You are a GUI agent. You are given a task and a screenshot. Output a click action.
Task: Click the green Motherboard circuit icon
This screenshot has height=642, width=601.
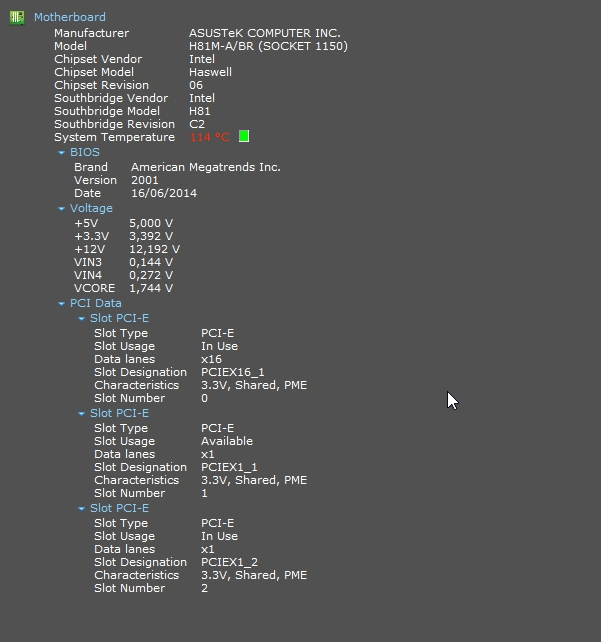pos(17,18)
